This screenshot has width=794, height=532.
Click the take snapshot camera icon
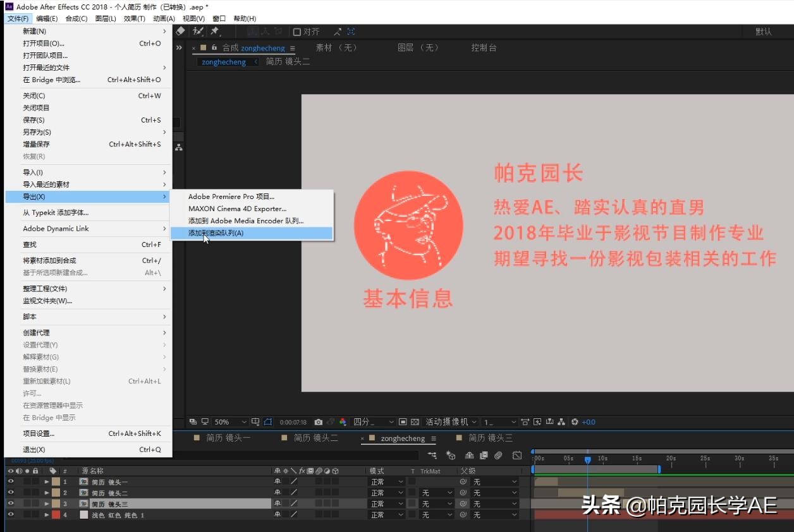319,422
